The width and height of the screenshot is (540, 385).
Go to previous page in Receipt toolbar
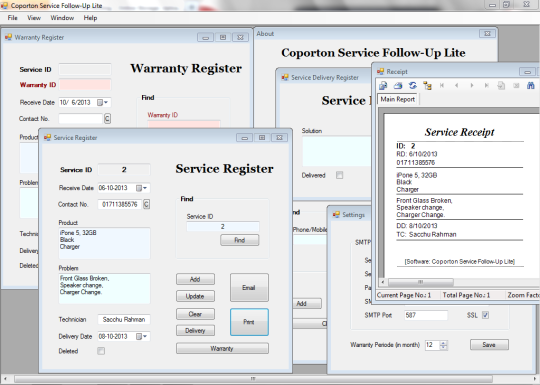click(x=457, y=85)
